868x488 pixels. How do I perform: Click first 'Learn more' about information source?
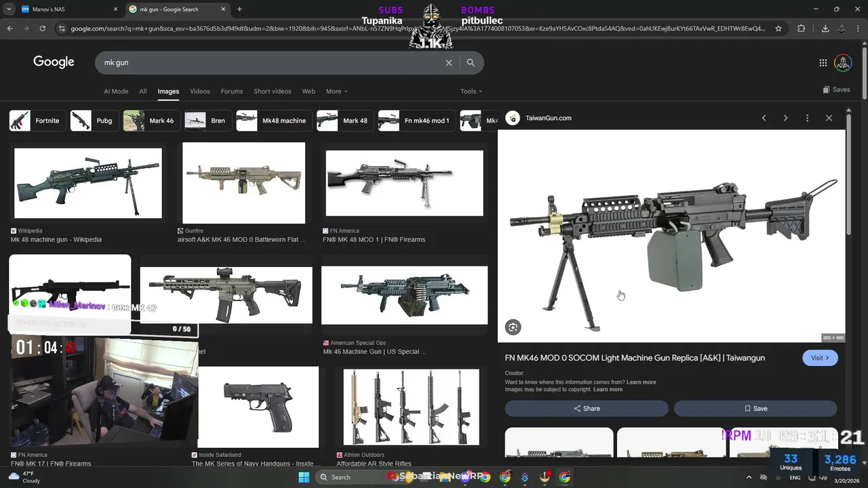[642, 382]
